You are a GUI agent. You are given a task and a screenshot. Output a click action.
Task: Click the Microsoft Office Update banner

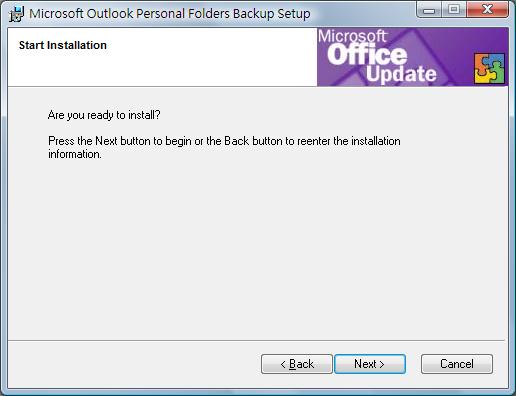click(x=413, y=57)
